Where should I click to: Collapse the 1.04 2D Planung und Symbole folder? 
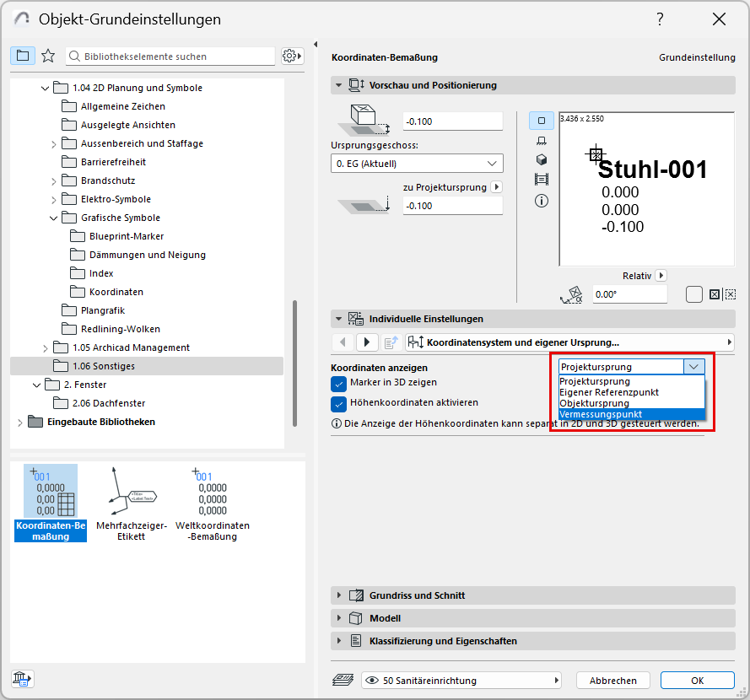click(45, 88)
